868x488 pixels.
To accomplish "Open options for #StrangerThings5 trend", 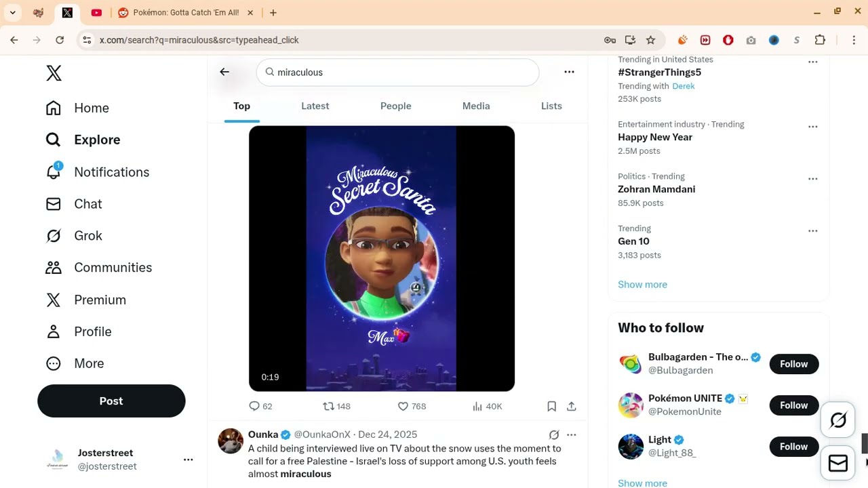I will tap(812, 62).
